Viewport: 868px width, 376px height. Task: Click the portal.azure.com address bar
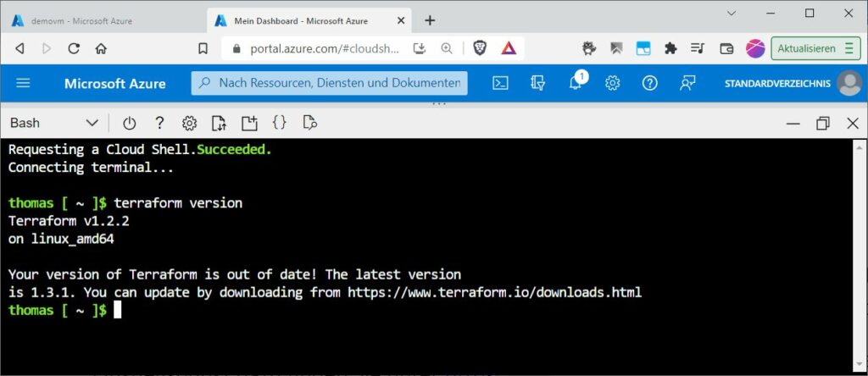coord(324,48)
